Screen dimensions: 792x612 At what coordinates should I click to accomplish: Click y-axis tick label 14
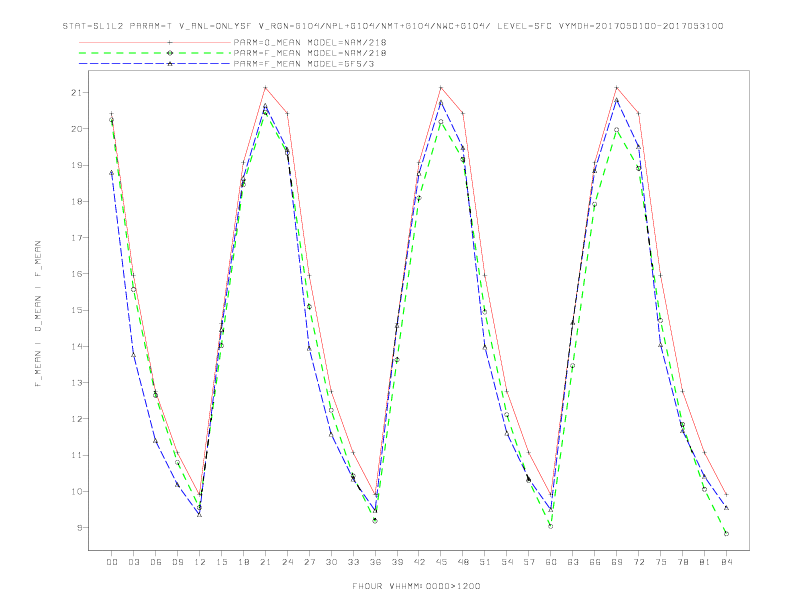point(76,346)
